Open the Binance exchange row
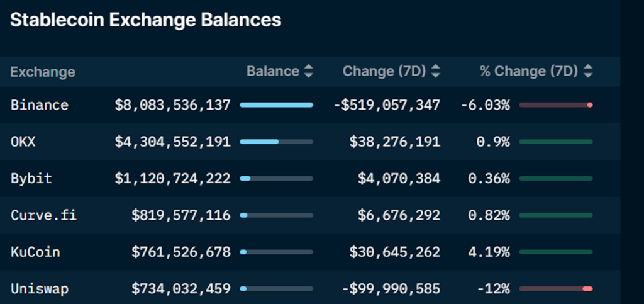The height and width of the screenshot is (304, 644). (39, 105)
